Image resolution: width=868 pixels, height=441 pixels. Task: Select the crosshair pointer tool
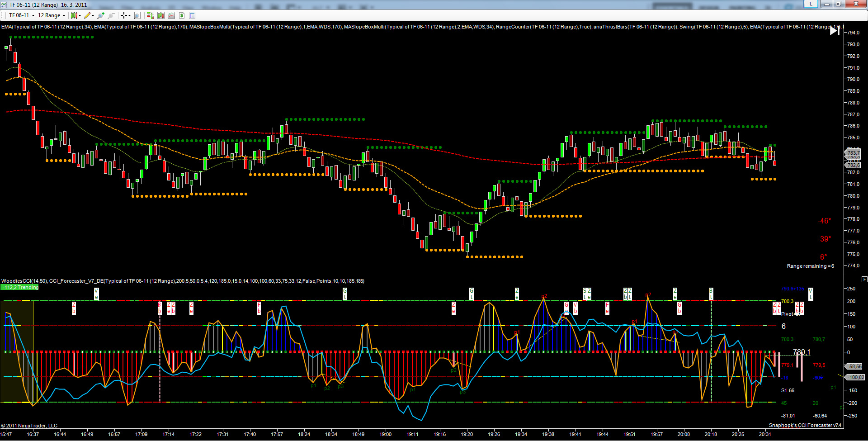point(124,15)
